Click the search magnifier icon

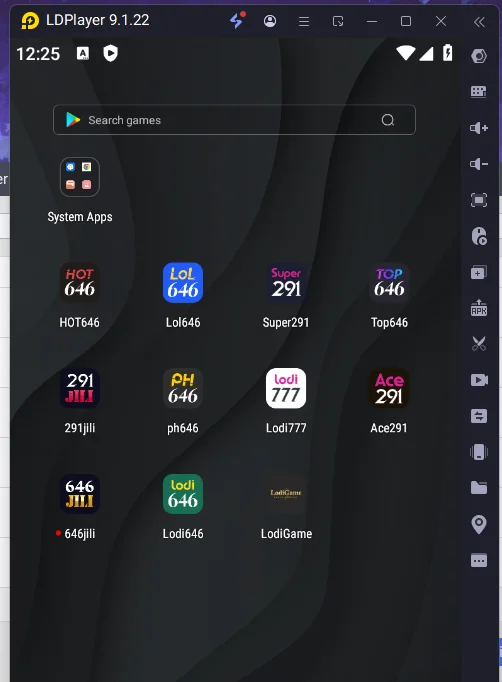pyautogui.click(x=388, y=120)
